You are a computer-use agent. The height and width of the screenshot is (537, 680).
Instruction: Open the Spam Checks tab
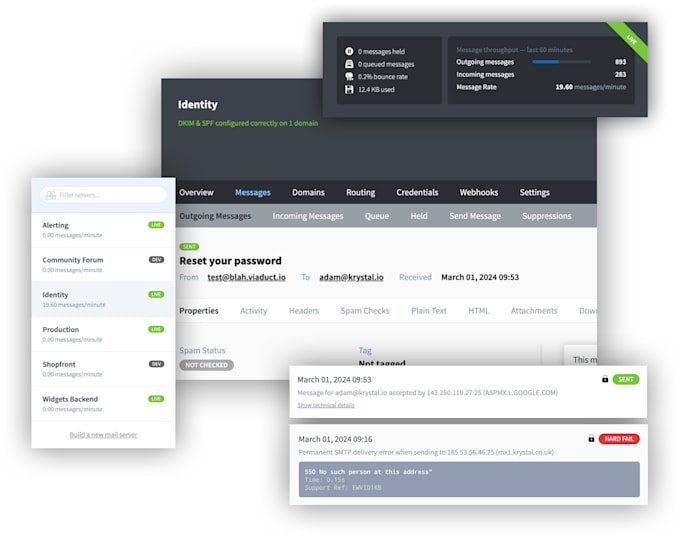point(365,311)
